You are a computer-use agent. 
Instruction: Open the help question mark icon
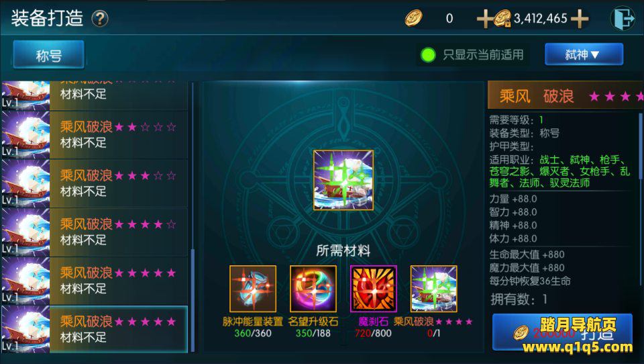pos(100,19)
